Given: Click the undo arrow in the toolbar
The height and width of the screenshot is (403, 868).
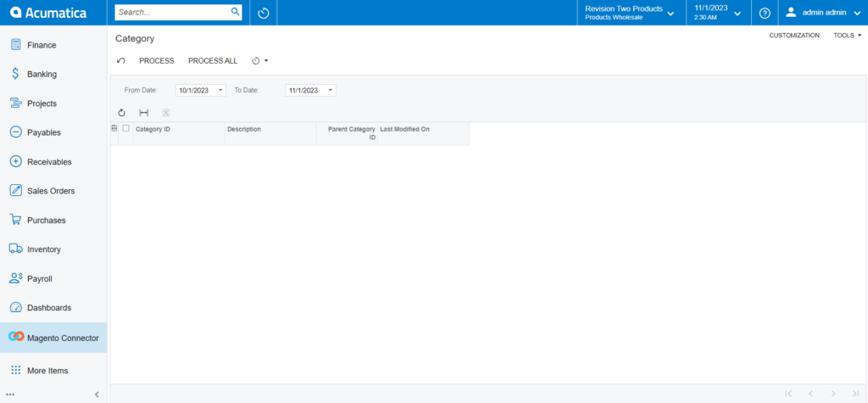Looking at the screenshot, I should click(121, 61).
